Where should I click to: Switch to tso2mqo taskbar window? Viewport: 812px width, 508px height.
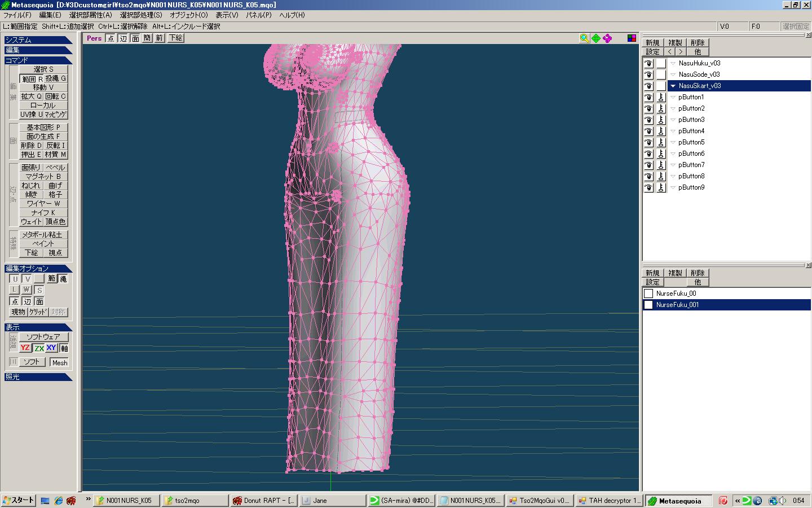[x=195, y=500]
